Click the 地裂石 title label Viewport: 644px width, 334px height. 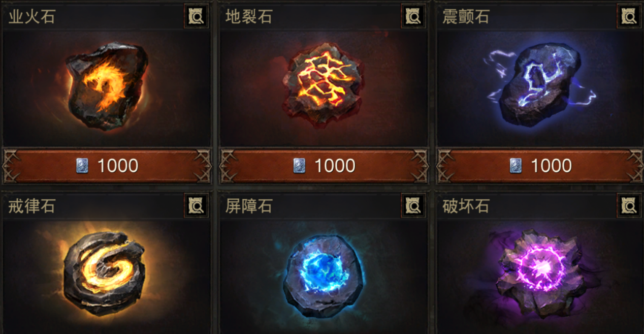point(249,17)
